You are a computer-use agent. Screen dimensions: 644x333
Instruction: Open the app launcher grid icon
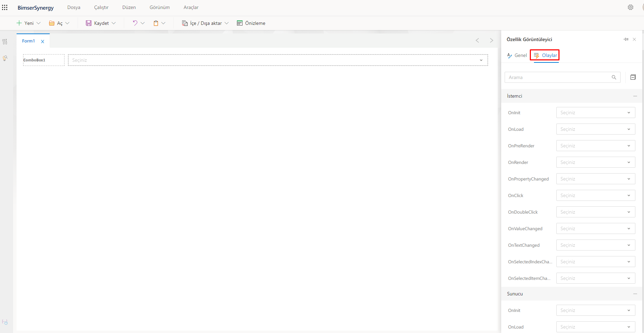tap(5, 7)
